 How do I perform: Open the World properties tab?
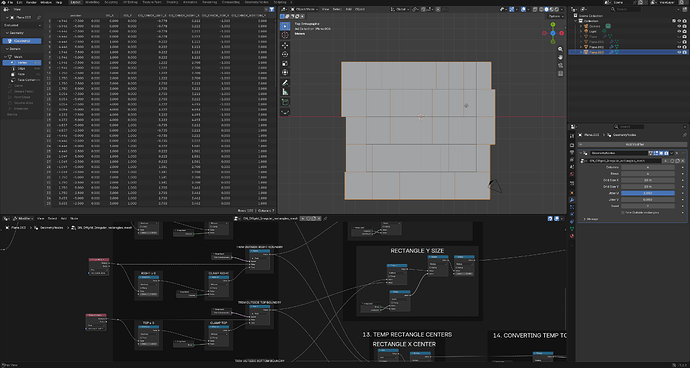coord(572,174)
